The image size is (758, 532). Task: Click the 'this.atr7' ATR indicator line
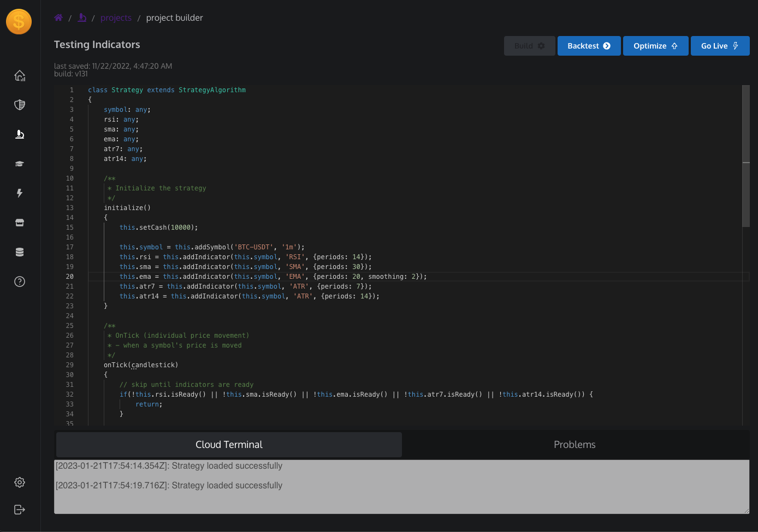246,286
